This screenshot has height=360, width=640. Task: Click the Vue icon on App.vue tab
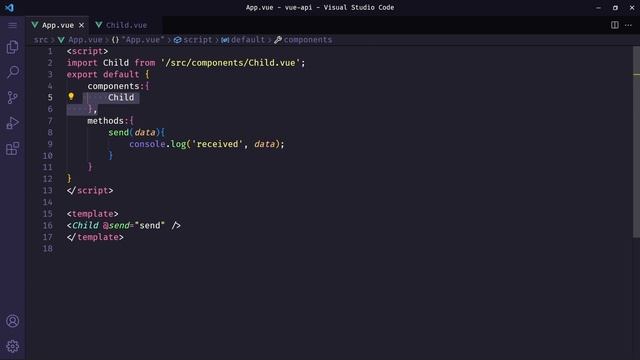35,25
